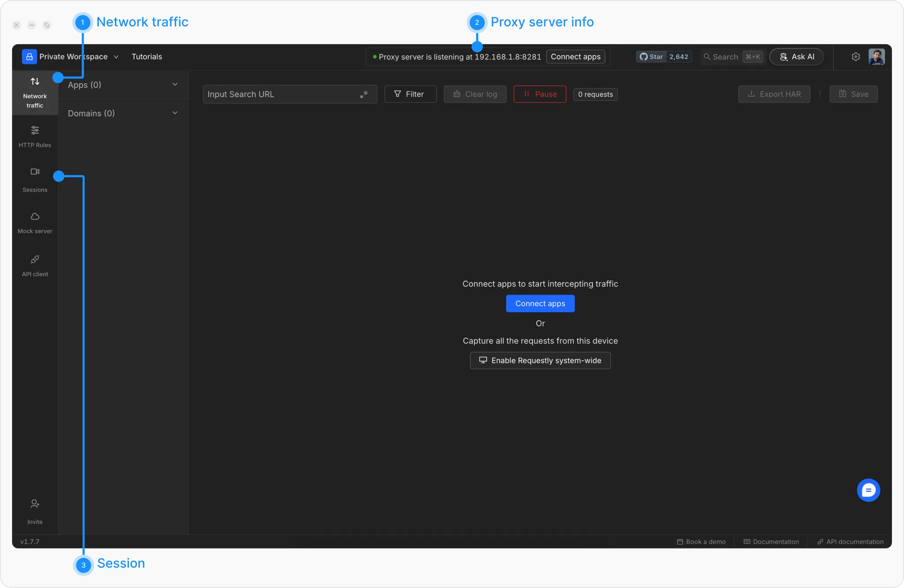Toggle regex search in URL field

click(x=364, y=94)
